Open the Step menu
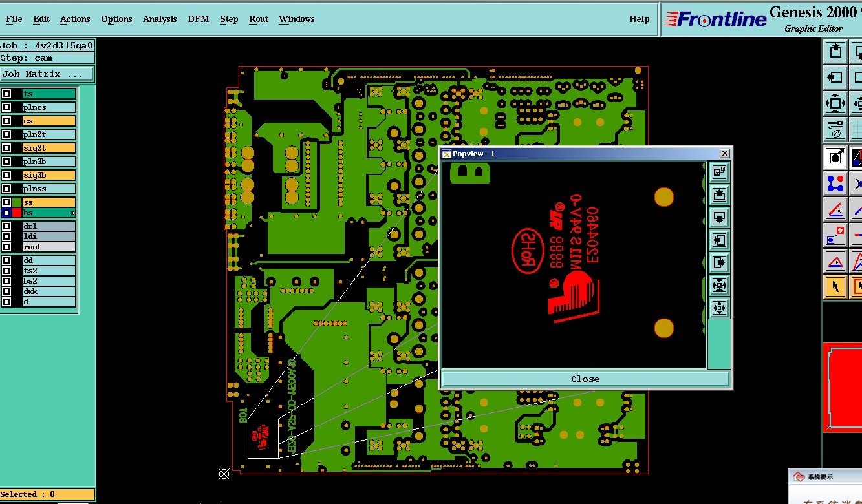This screenshot has height=504, width=862. 229,19
